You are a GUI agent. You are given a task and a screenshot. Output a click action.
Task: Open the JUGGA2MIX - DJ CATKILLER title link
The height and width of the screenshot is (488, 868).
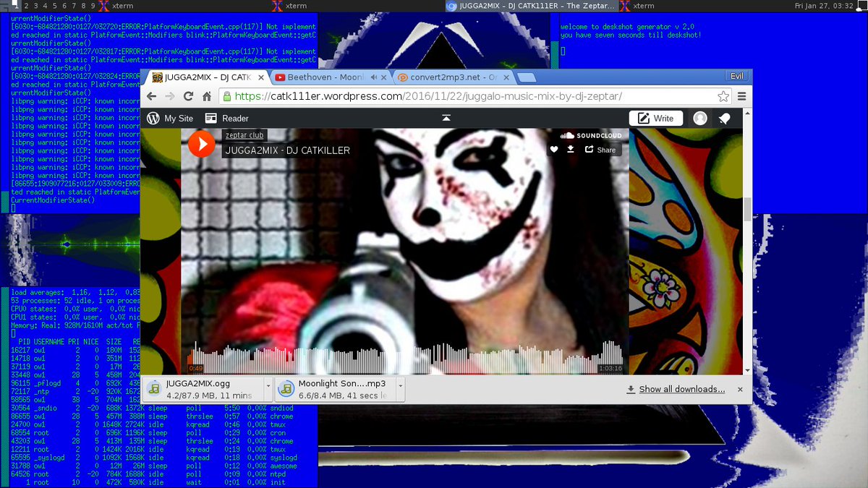click(x=287, y=150)
